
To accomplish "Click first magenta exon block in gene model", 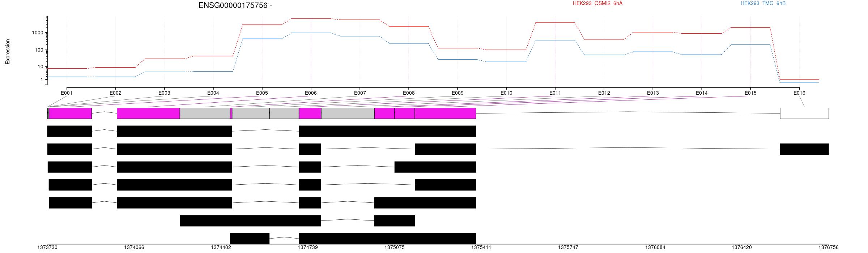I will (70, 113).
